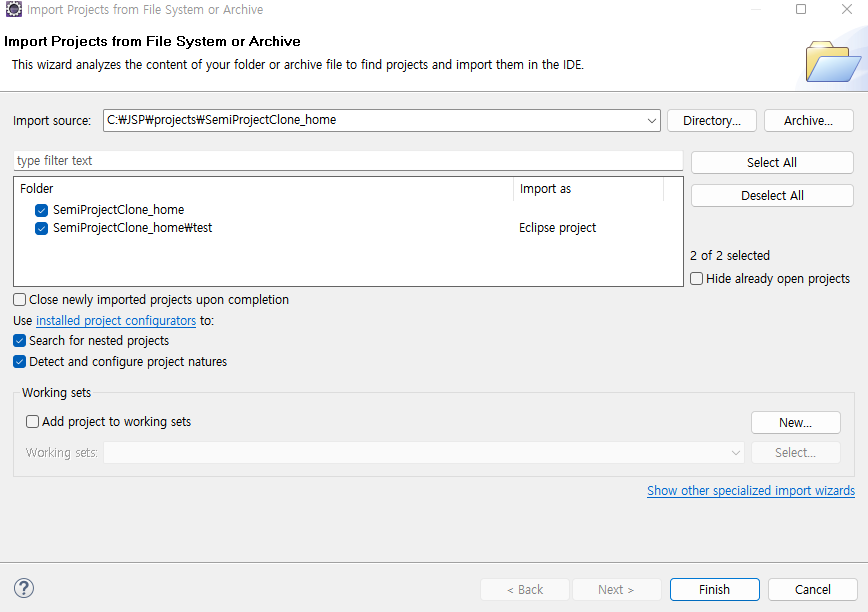This screenshot has width=868, height=612.
Task: Close the import wizard window
Action: pos(846,9)
